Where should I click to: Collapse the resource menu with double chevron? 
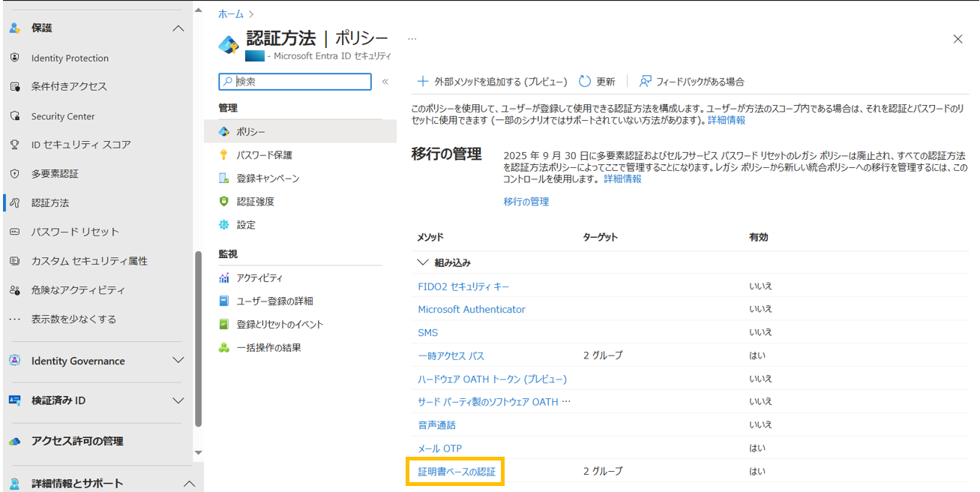click(x=385, y=82)
